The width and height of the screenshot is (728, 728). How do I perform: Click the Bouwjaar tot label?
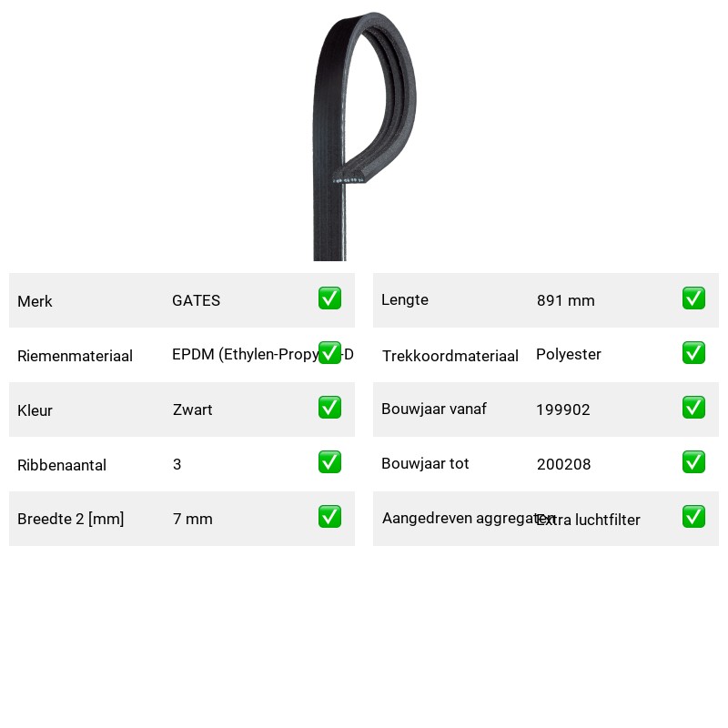pos(425,463)
